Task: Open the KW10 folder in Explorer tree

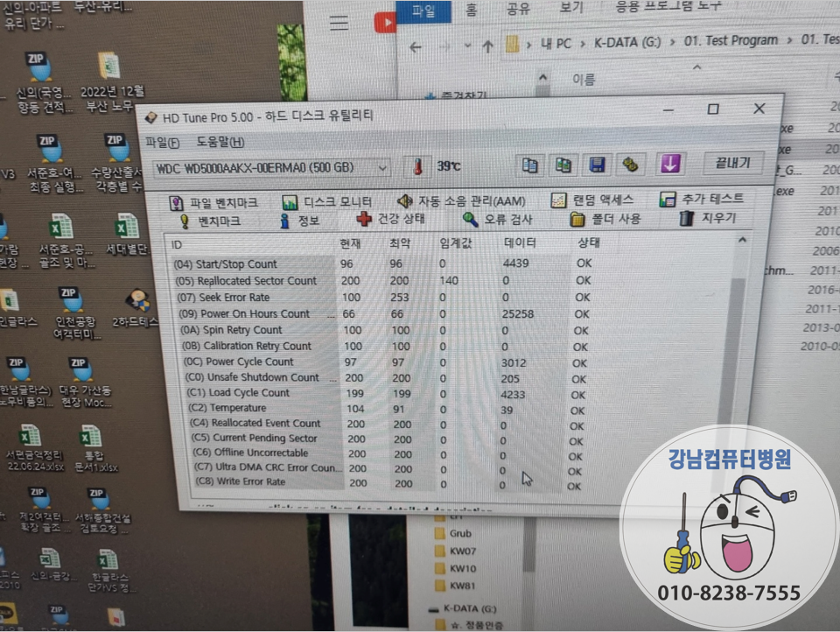Action: coord(456,569)
